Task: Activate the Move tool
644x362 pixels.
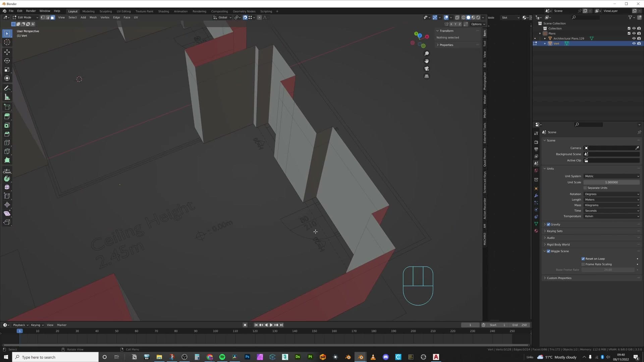Action: pos(7,52)
